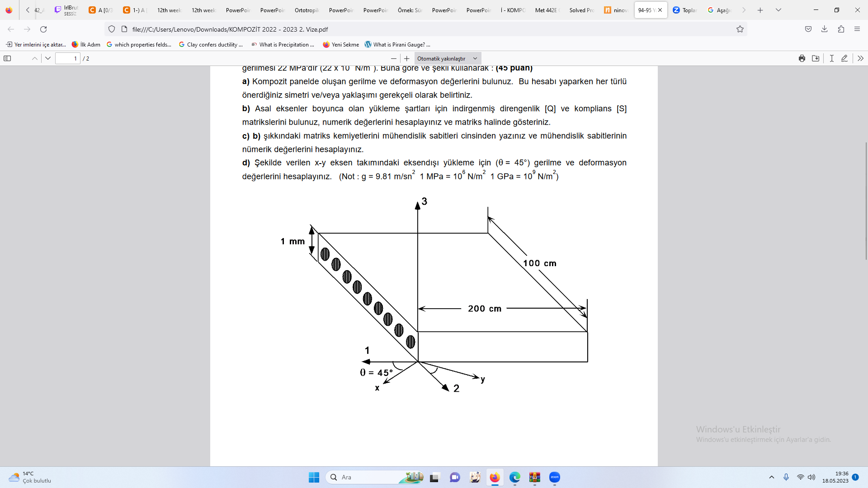868x488 pixels.
Task: Download the KOMPOZİT PDF file
Action: (x=816, y=58)
